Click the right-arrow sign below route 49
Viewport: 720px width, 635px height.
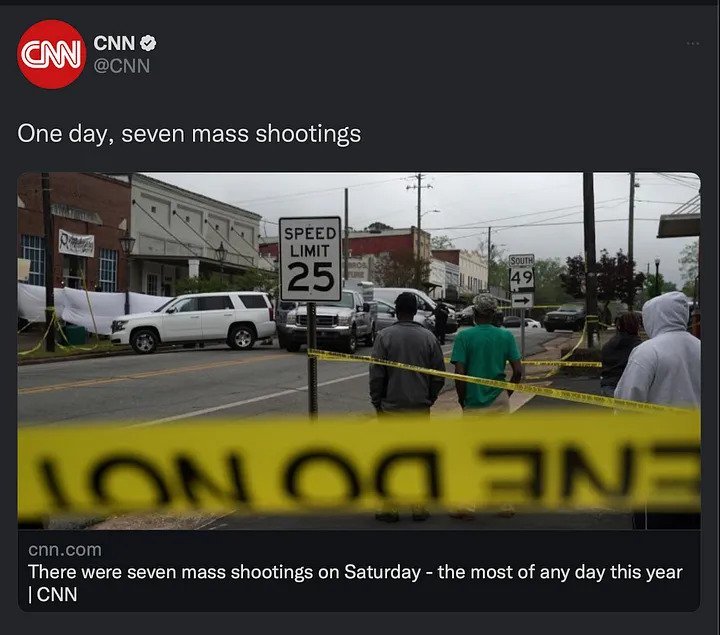[523, 301]
